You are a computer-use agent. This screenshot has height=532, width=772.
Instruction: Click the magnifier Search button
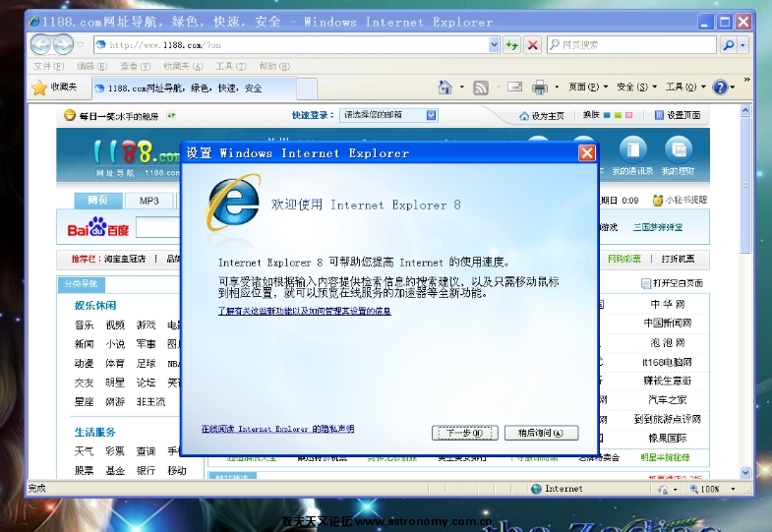728,45
